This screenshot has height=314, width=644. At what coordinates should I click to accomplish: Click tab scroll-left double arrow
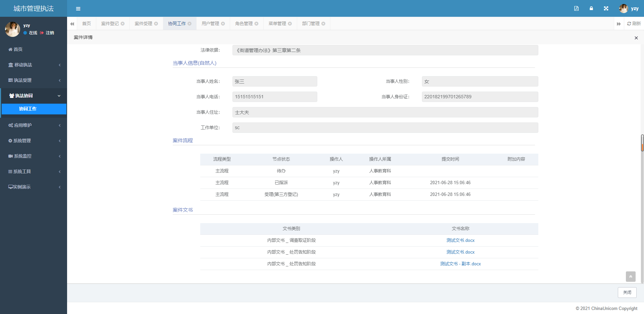[72, 24]
